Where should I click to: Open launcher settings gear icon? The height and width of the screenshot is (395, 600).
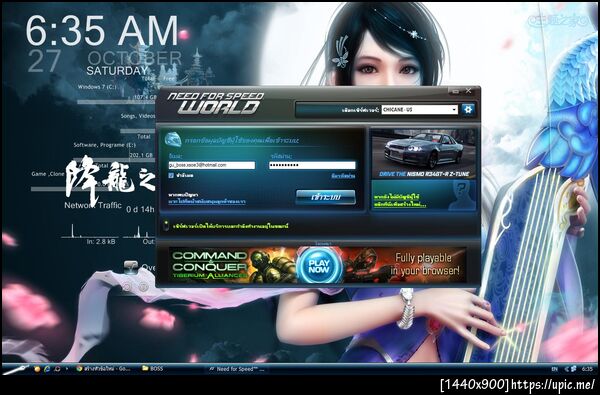[x=468, y=109]
